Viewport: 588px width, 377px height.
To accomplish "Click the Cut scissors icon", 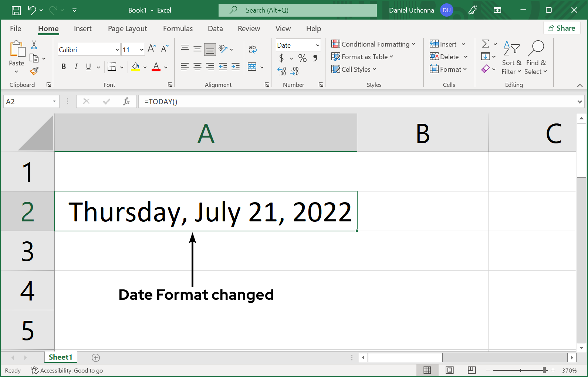I will (x=34, y=45).
